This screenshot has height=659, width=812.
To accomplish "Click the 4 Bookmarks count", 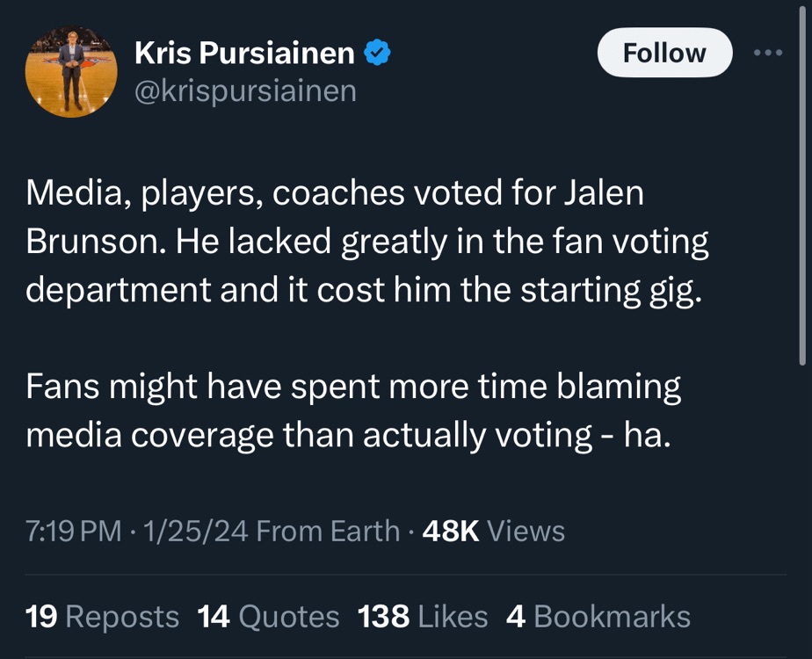I will tap(598, 617).
